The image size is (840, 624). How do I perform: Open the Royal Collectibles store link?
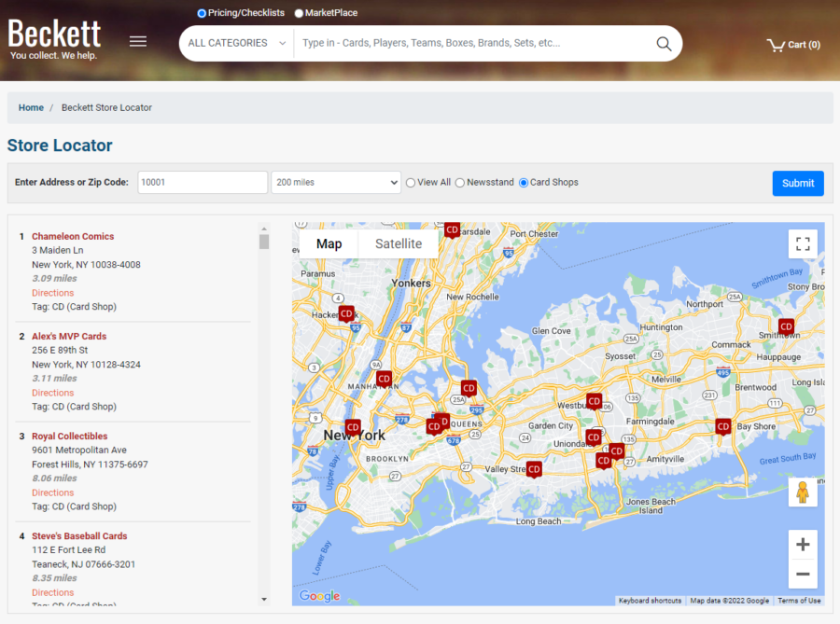(70, 437)
